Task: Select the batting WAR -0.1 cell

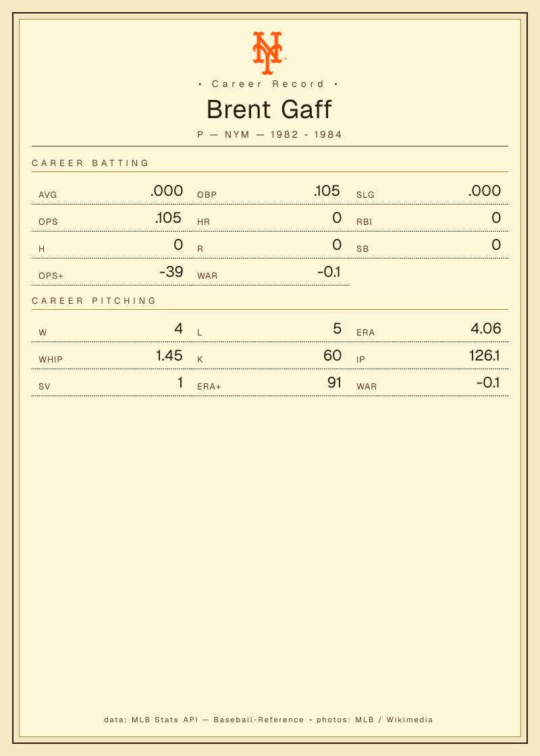Action: point(269,273)
